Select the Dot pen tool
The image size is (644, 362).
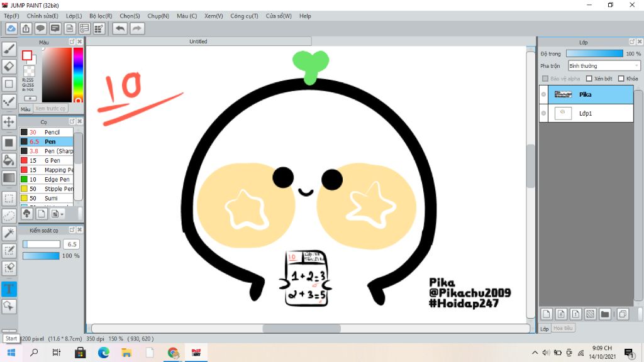(x=9, y=101)
